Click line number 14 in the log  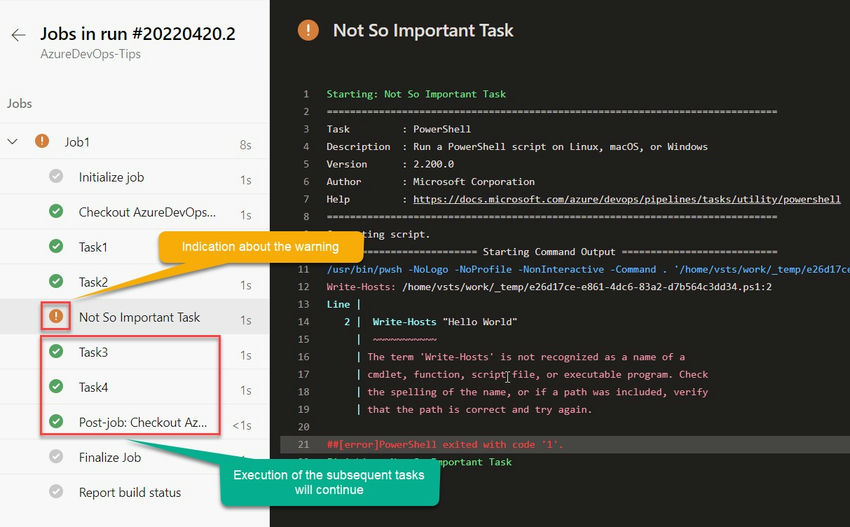pos(303,322)
